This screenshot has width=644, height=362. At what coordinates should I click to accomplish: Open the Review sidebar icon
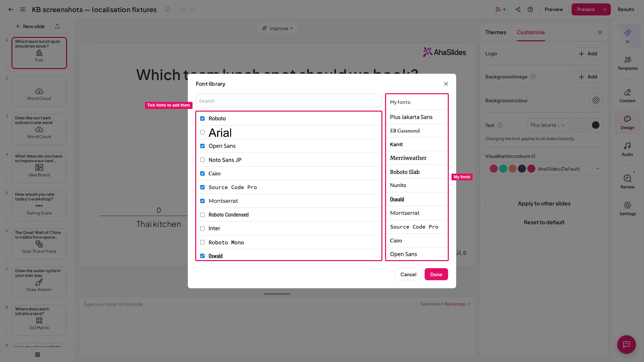click(627, 182)
